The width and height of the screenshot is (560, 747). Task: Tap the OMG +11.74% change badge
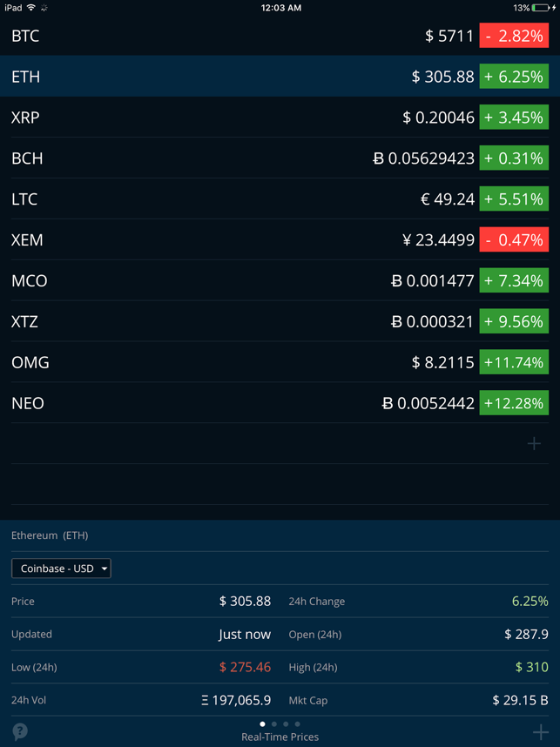click(x=514, y=362)
